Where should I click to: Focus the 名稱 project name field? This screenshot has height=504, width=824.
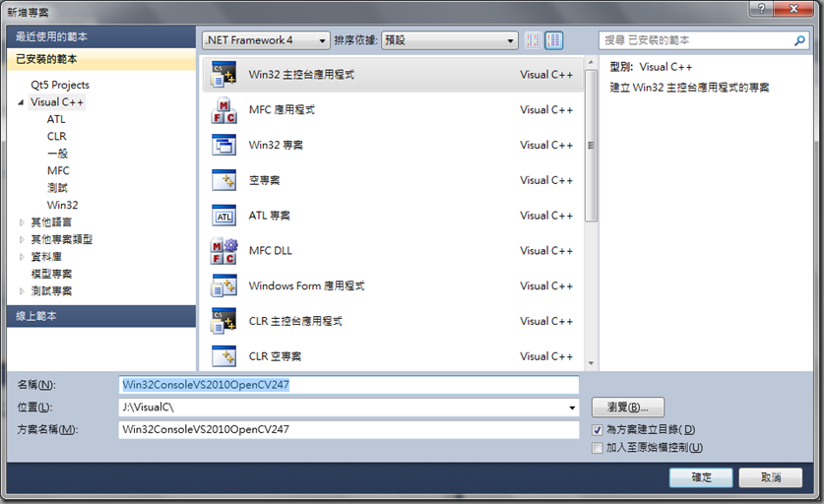point(349,385)
